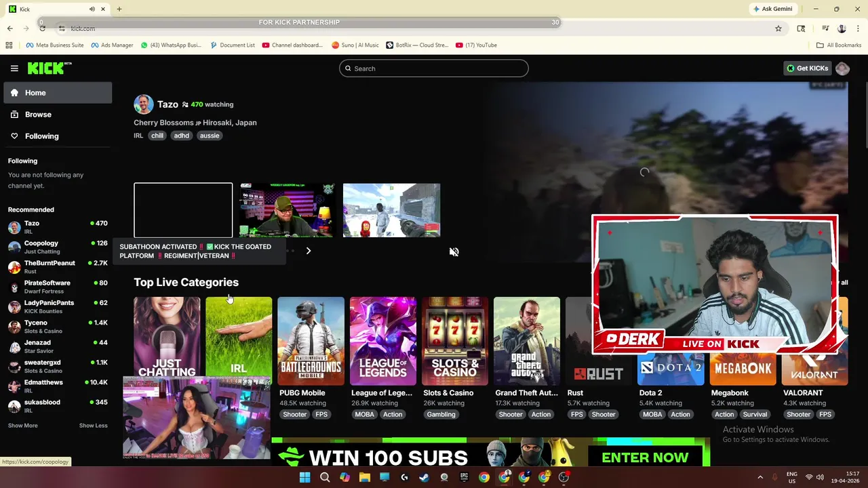Open TheBurntPeanut recommended channel

coord(58,267)
